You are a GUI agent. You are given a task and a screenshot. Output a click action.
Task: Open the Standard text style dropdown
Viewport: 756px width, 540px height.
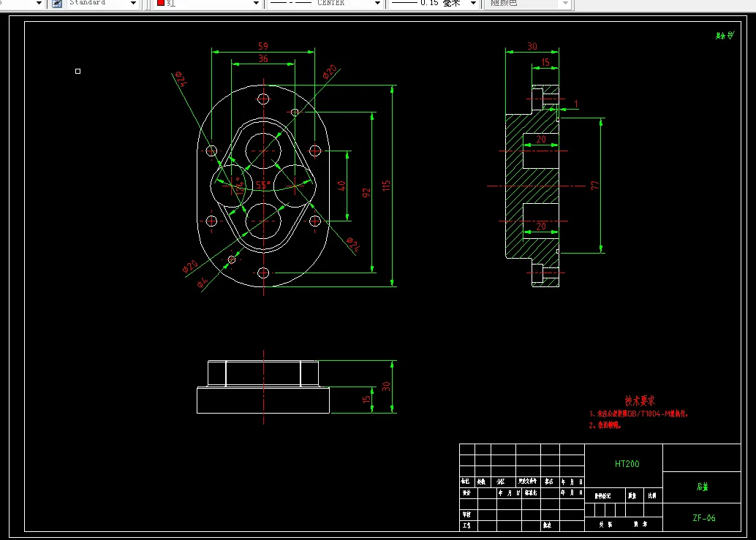coord(133,4)
